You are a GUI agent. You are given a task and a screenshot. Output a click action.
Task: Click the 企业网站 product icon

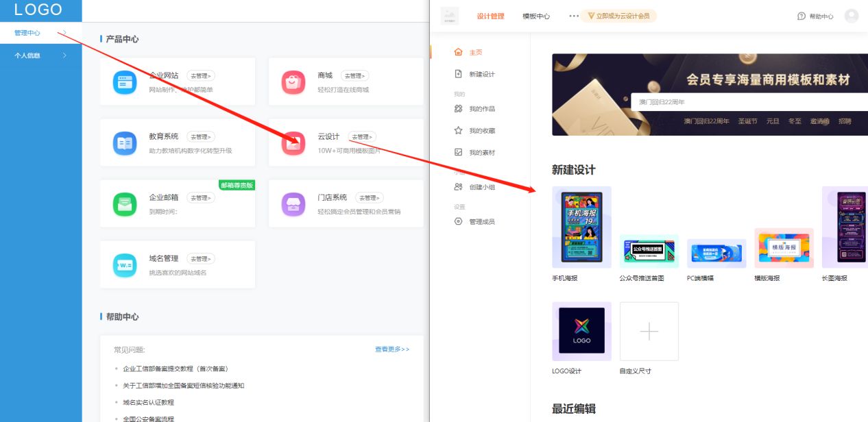click(125, 82)
